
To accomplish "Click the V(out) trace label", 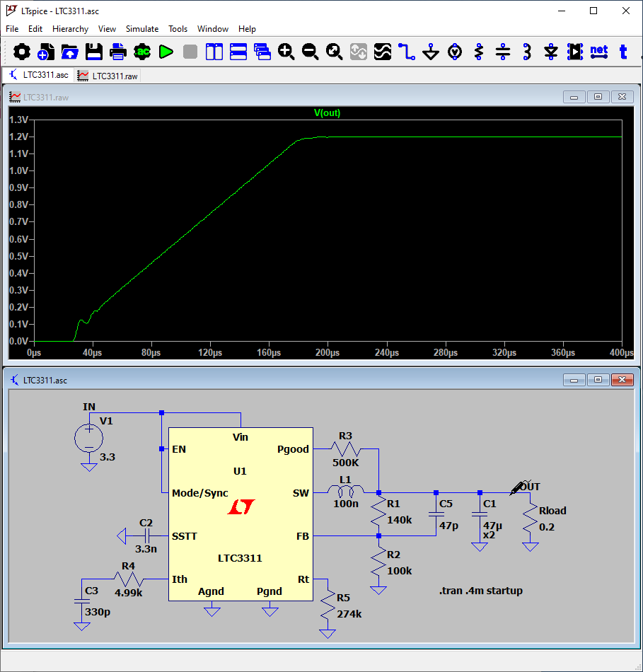I will tap(327, 113).
